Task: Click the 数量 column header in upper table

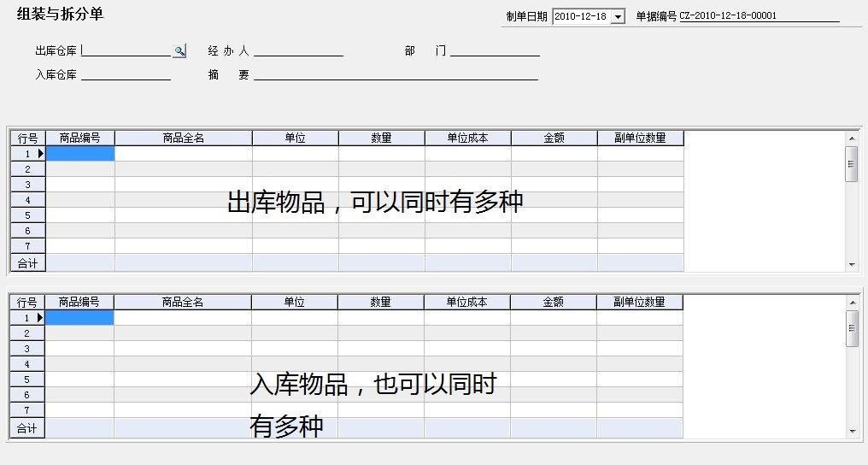Action: click(x=381, y=138)
